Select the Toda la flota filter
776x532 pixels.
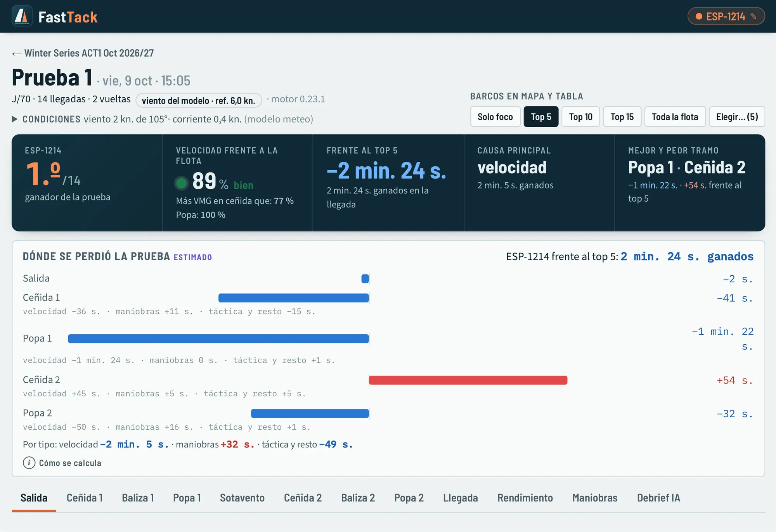pos(675,117)
